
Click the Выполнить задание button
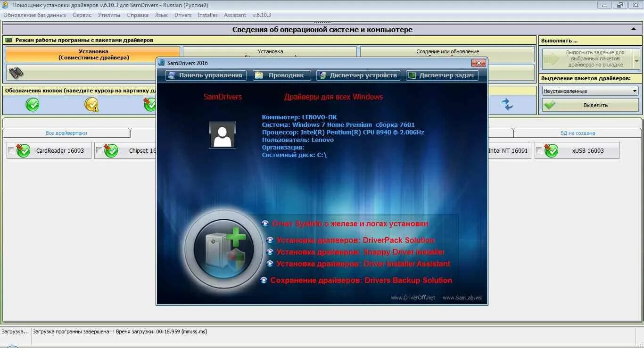587,59
